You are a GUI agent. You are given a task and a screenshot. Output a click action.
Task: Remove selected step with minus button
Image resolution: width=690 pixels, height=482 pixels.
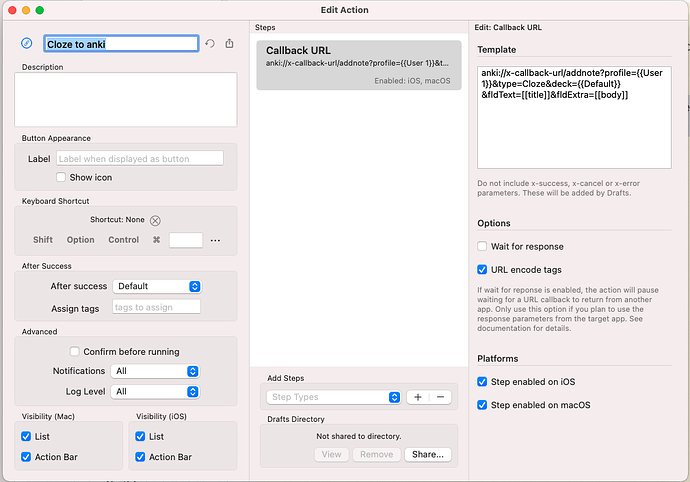440,397
